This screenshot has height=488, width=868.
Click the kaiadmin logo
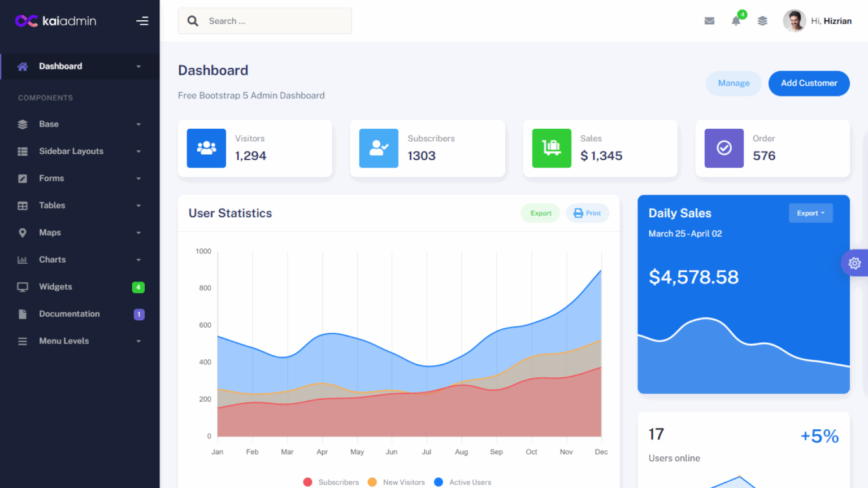(x=55, y=21)
